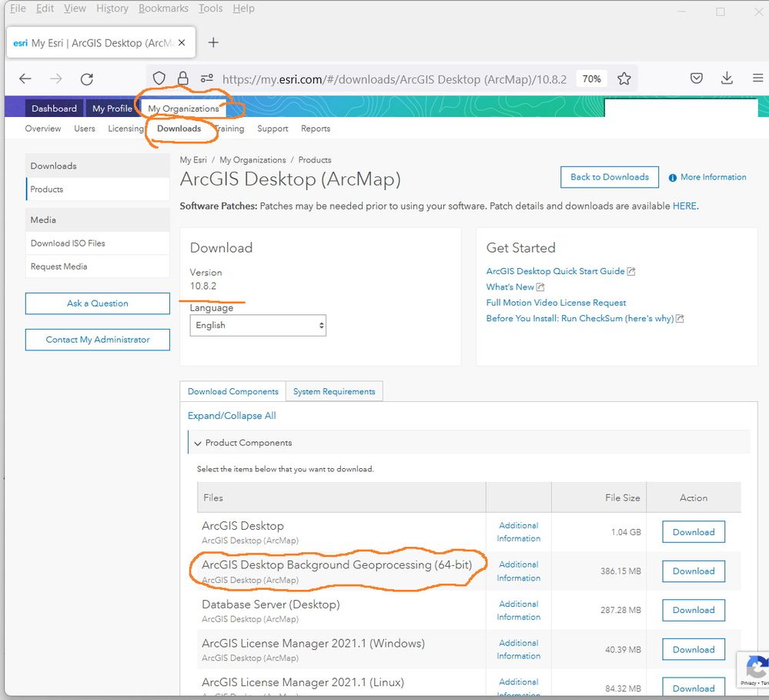Select the Download Components tab
The width and height of the screenshot is (769, 700).
coord(233,391)
